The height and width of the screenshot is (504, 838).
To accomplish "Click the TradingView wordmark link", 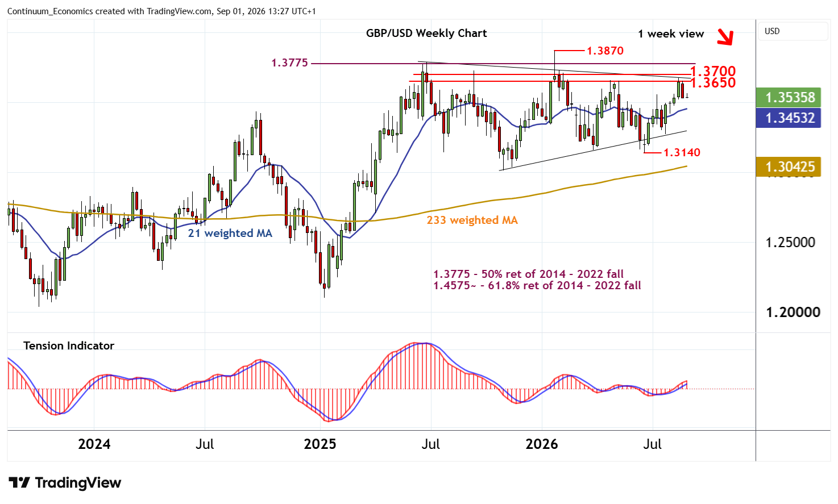I will coord(78,483).
